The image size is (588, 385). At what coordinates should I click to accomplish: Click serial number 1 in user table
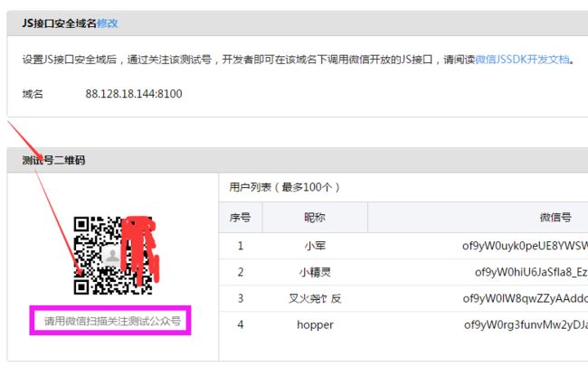pos(241,246)
